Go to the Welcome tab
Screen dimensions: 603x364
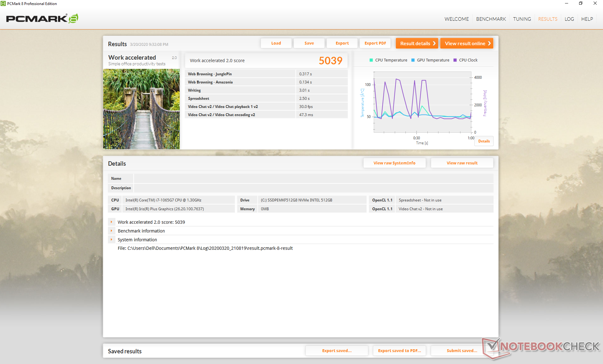pyautogui.click(x=456, y=19)
